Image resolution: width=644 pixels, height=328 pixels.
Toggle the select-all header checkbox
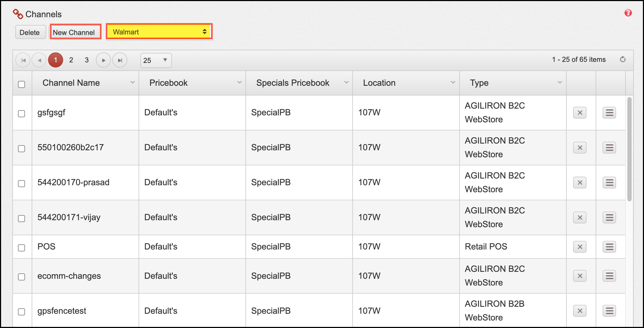tap(21, 84)
